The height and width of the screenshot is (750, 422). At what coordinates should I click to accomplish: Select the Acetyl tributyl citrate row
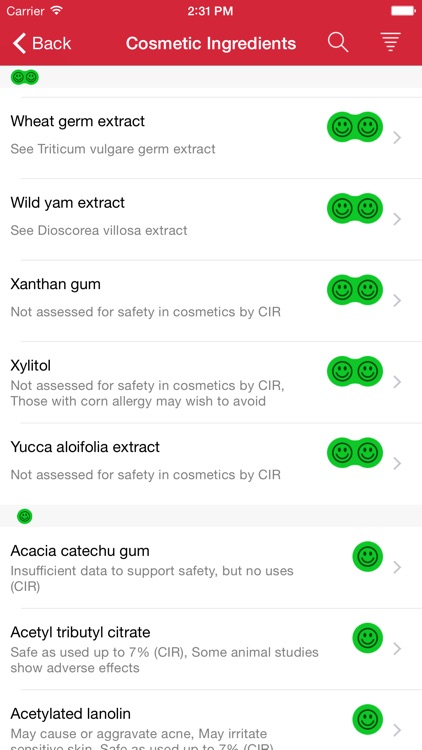click(211, 649)
